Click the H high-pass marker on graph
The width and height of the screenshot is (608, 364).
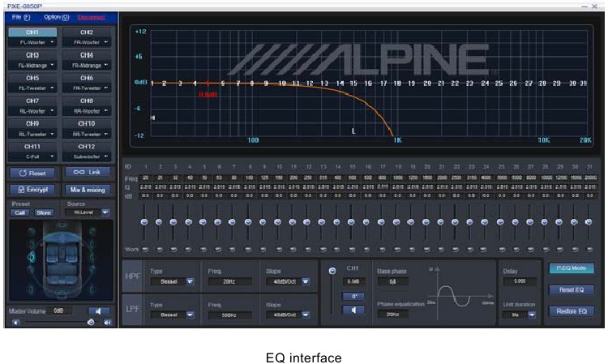point(152,118)
